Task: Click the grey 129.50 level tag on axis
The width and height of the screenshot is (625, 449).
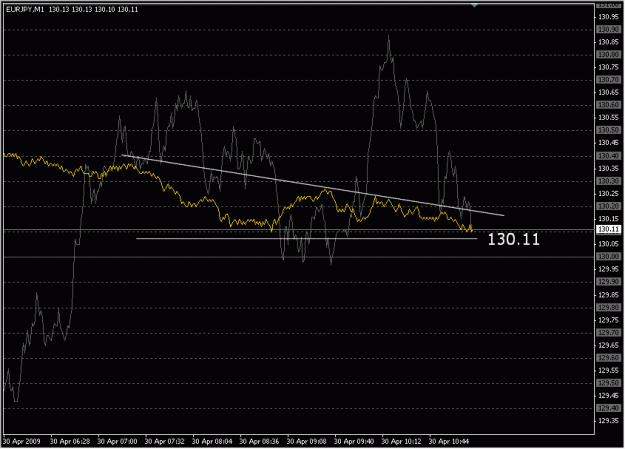Action: pyautogui.click(x=609, y=383)
